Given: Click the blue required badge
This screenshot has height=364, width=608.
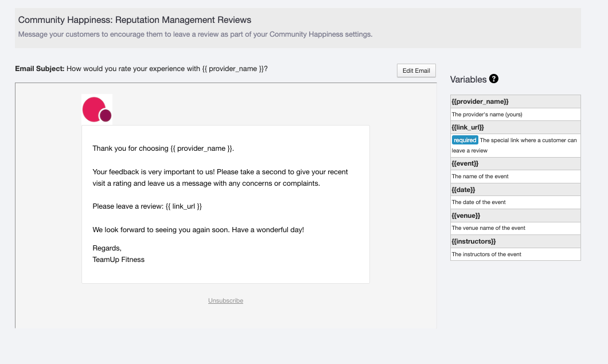Looking at the screenshot, I should [x=465, y=140].
